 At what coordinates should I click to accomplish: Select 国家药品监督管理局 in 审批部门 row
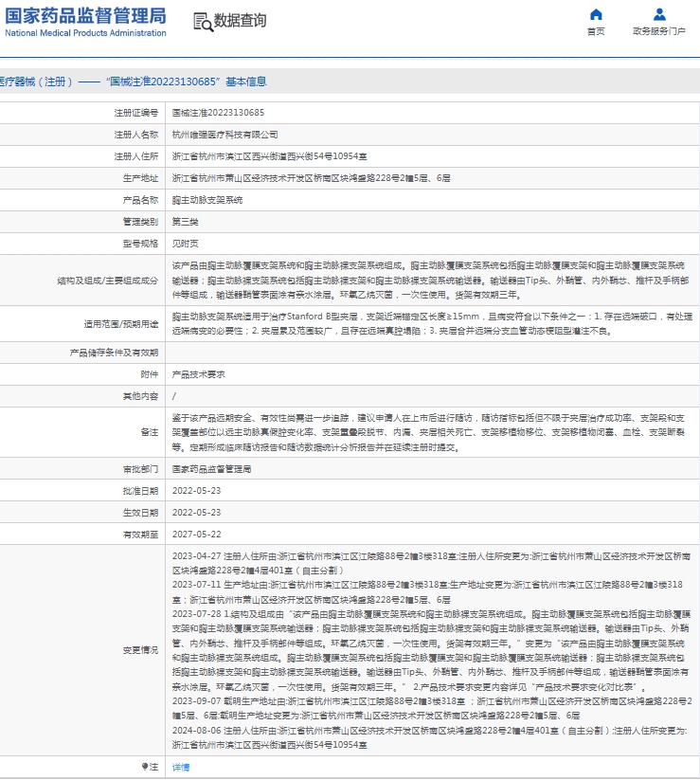(x=212, y=469)
